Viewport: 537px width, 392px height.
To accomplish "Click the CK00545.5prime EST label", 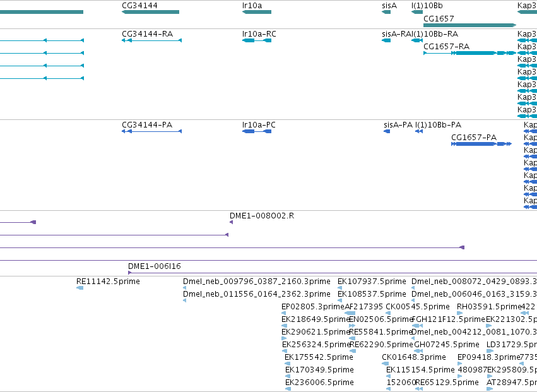I will [x=418, y=307].
